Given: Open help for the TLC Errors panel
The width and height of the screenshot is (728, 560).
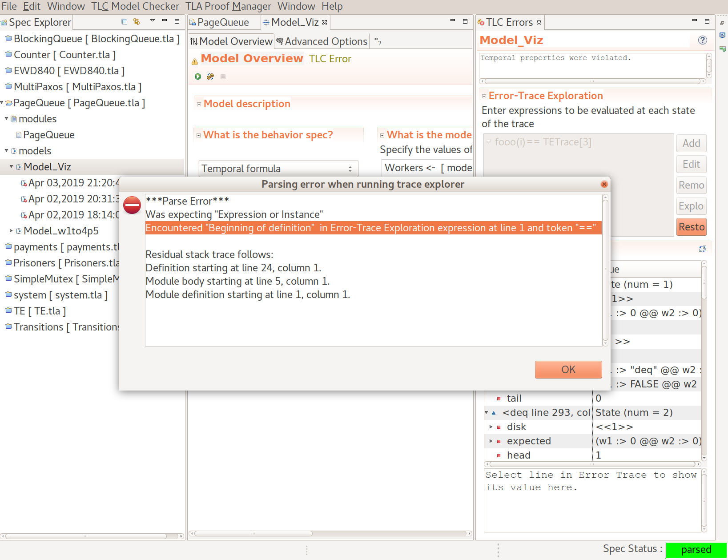Looking at the screenshot, I should (x=702, y=40).
